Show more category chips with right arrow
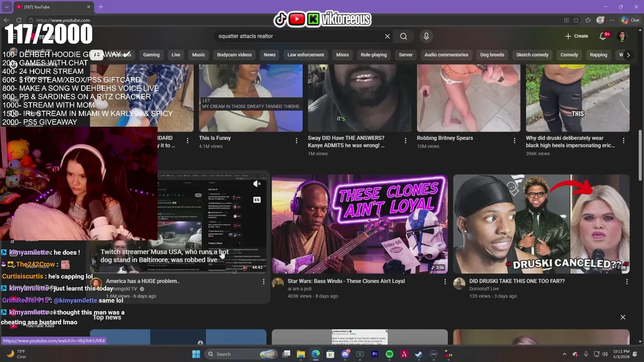This screenshot has width=644, height=362. 628,55
